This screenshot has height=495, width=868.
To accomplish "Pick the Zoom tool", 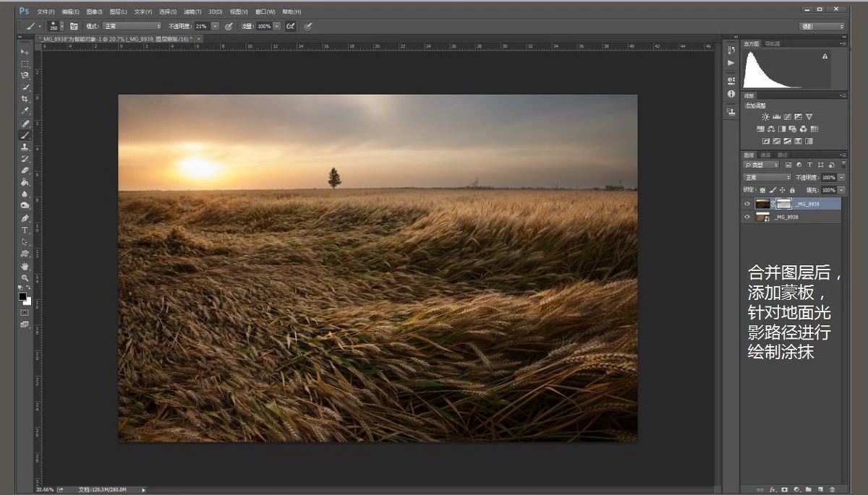I will point(25,277).
